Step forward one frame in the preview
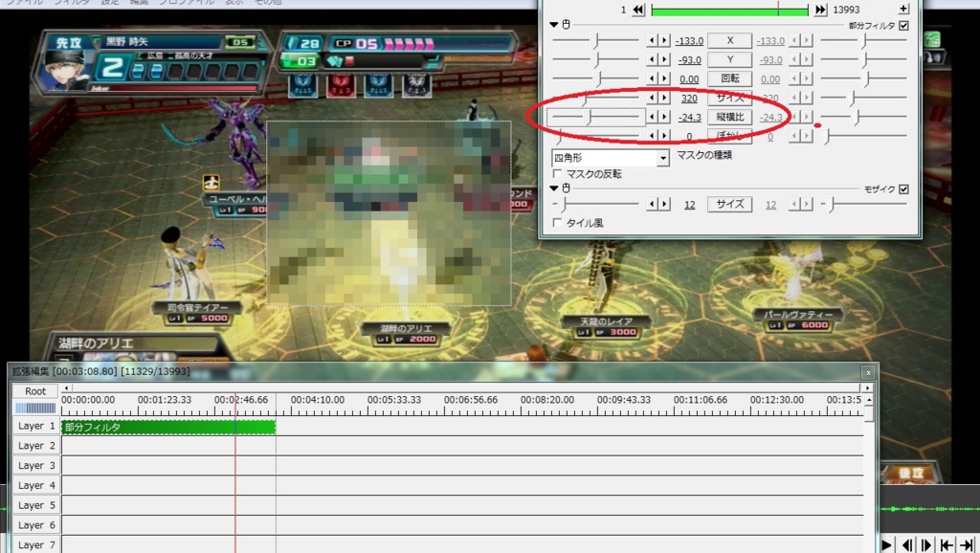The width and height of the screenshot is (980, 553). [926, 545]
